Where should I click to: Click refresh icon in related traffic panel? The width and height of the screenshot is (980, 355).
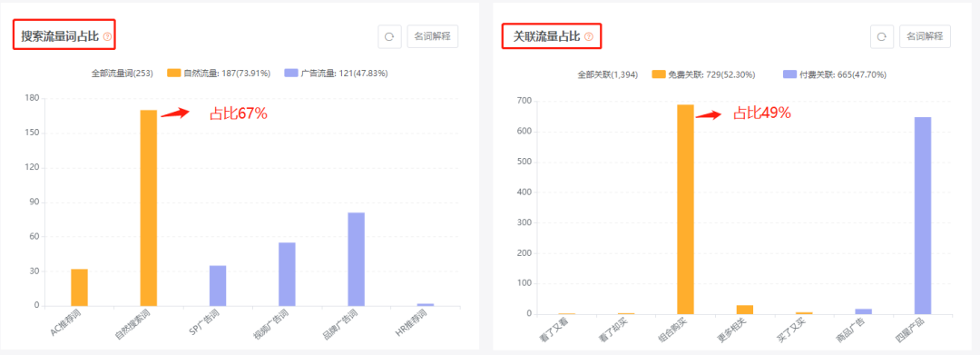pyautogui.click(x=882, y=37)
